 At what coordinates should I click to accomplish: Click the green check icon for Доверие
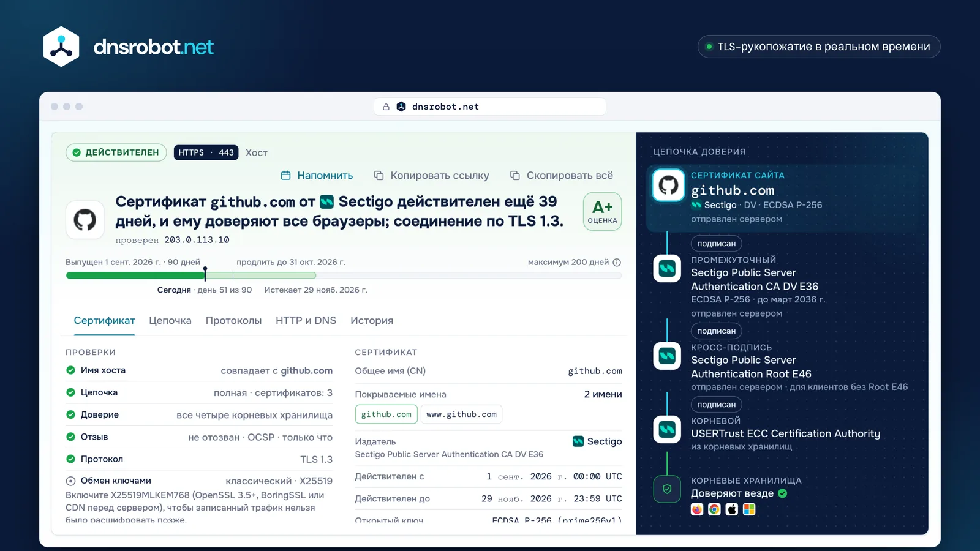[70, 414]
